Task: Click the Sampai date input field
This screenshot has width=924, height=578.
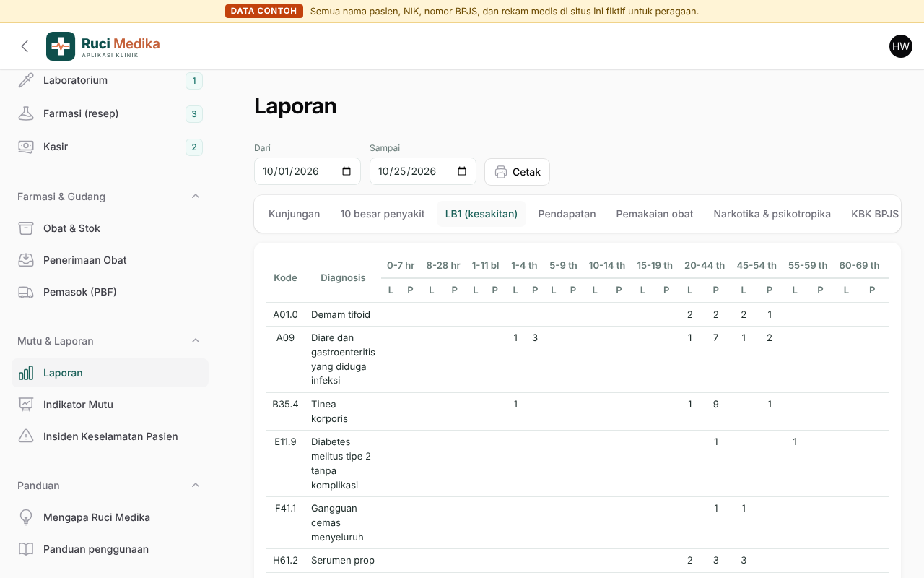Action: (x=423, y=171)
